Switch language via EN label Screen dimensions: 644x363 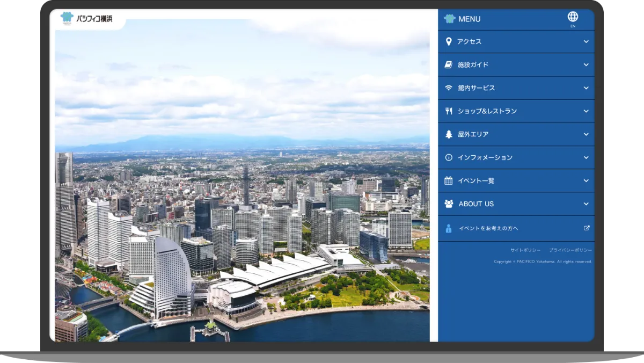[x=573, y=26]
